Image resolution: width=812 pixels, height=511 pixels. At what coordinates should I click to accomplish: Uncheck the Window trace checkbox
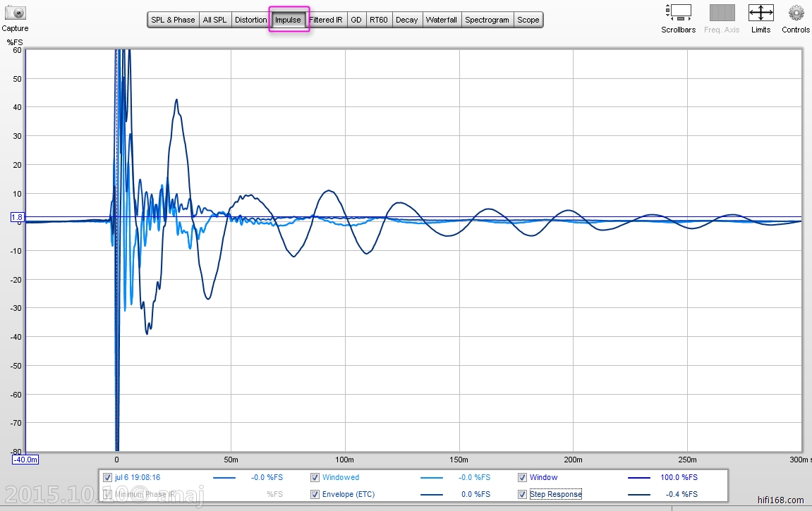[523, 477]
